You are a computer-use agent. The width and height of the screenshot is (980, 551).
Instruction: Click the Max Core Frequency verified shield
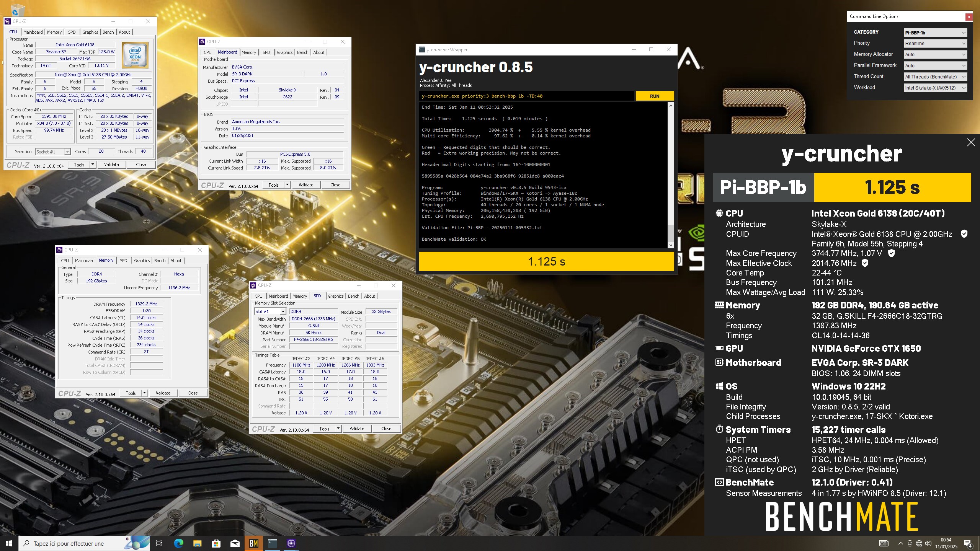(891, 253)
